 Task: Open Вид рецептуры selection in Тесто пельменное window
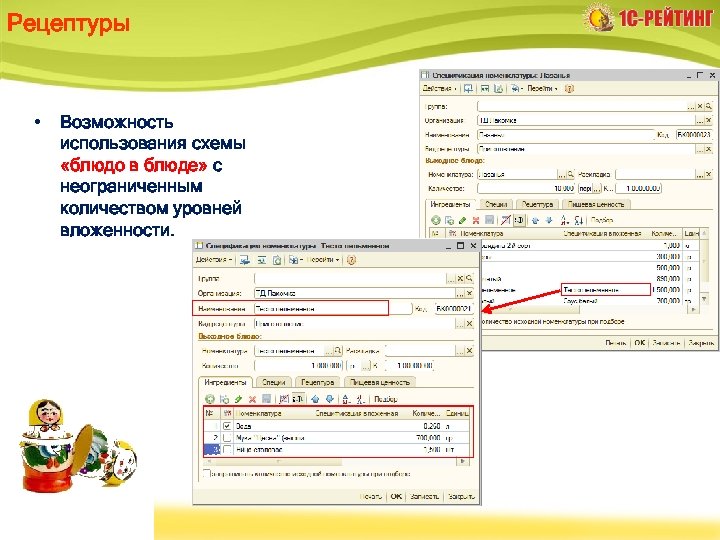pyautogui.click(x=460, y=324)
